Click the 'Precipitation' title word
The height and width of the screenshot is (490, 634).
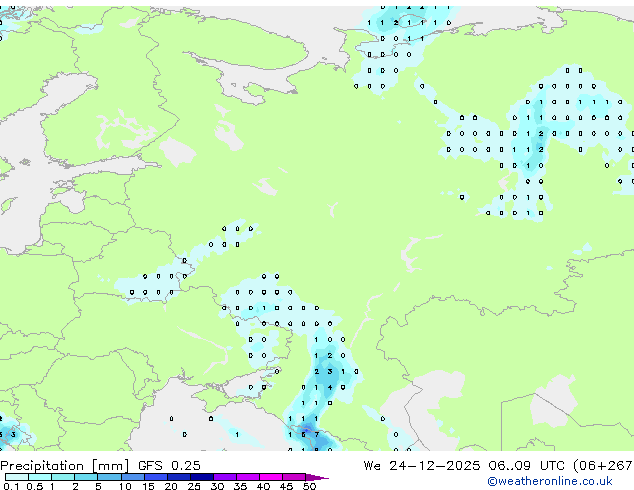(x=42, y=466)
